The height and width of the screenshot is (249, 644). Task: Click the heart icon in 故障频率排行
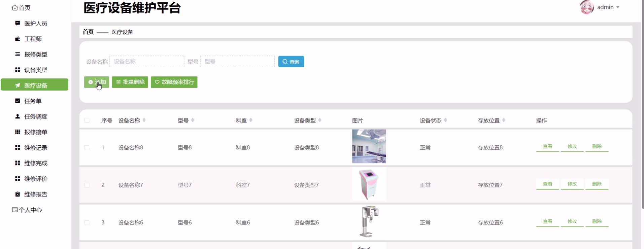coord(157,82)
